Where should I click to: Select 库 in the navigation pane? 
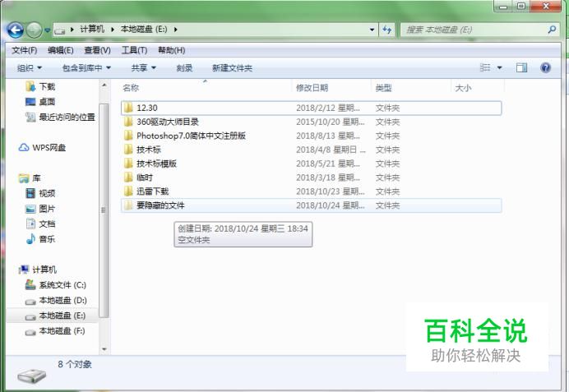(x=30, y=178)
